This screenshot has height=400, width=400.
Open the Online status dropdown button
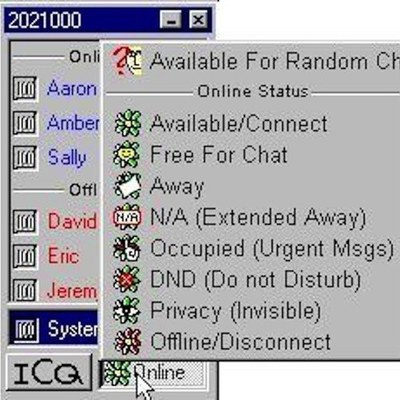[152, 373]
